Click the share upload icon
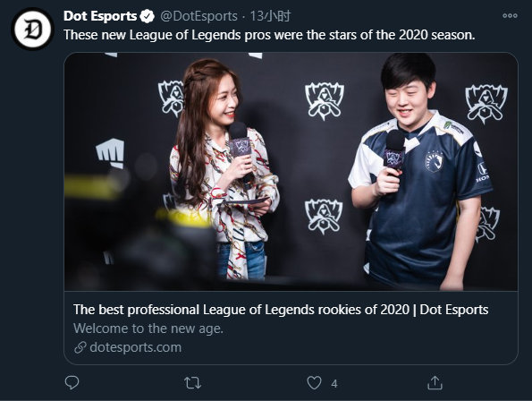 (x=435, y=383)
